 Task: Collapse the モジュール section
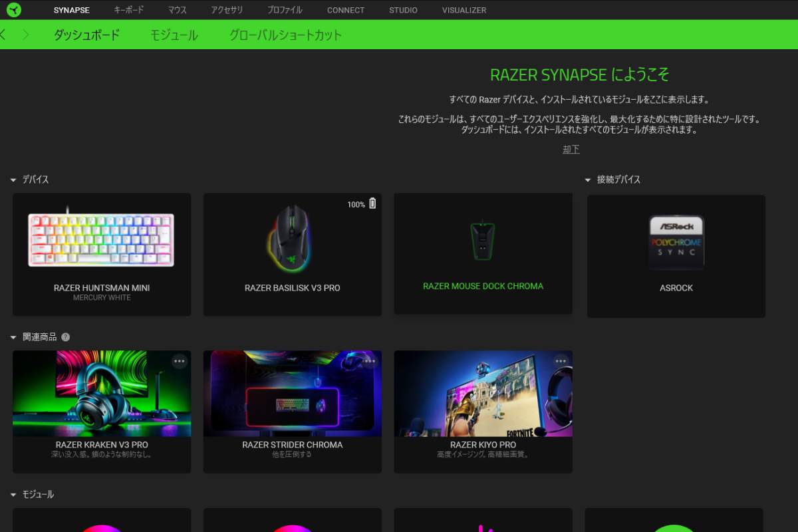coord(13,495)
